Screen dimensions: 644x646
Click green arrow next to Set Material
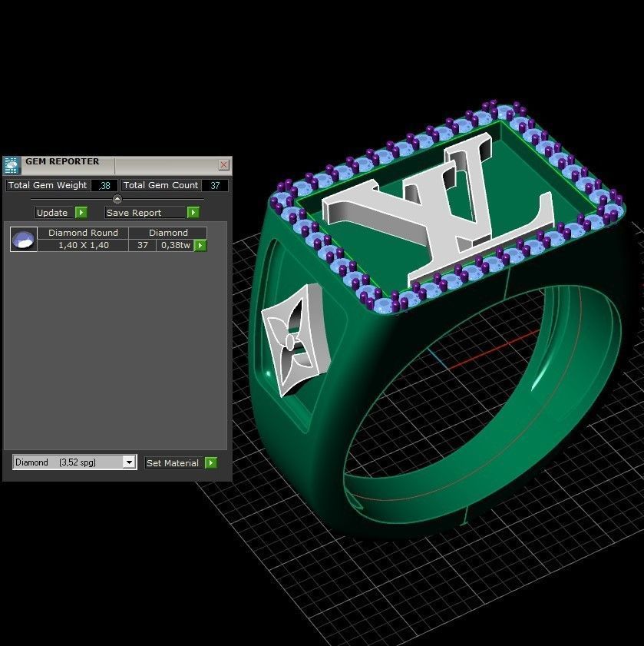(x=211, y=462)
